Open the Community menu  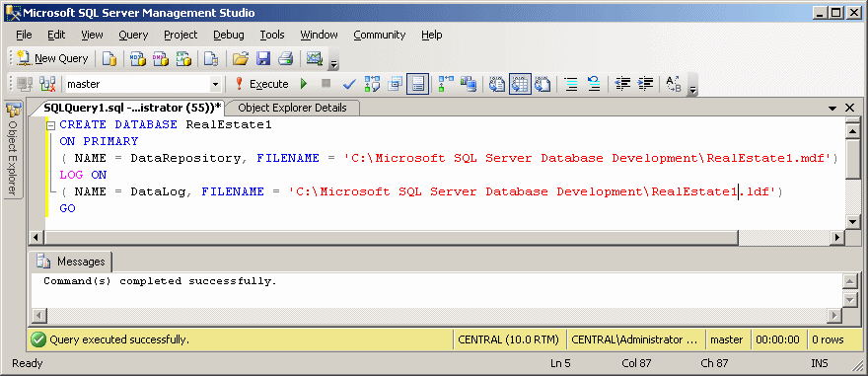379,35
